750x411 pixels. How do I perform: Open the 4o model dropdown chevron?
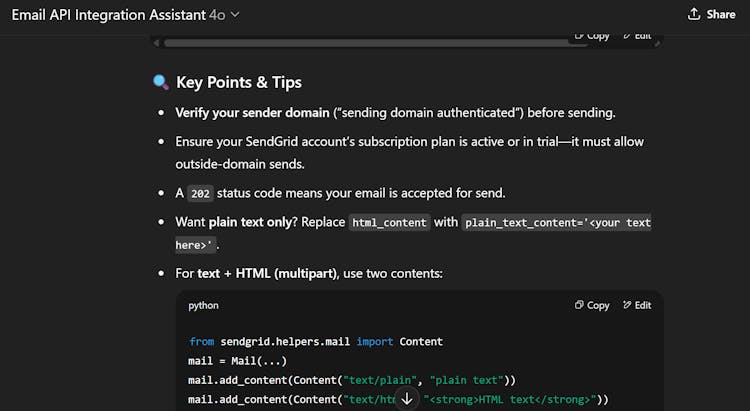pos(235,15)
